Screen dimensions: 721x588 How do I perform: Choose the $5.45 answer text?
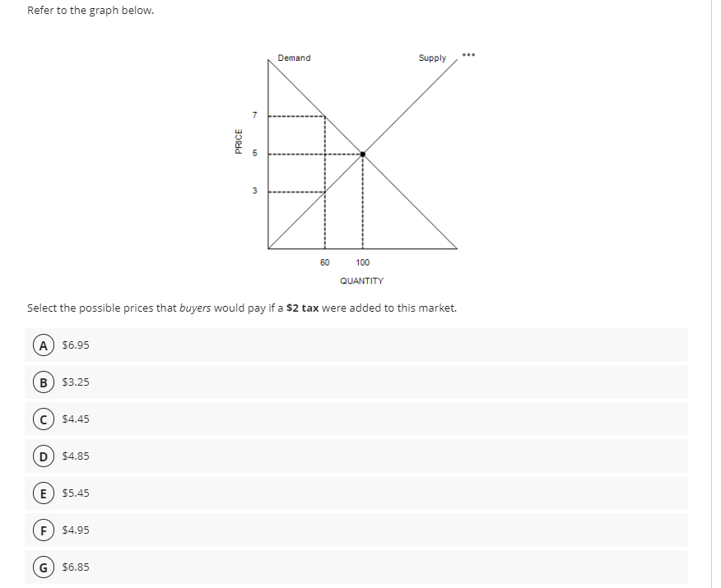pos(76,493)
